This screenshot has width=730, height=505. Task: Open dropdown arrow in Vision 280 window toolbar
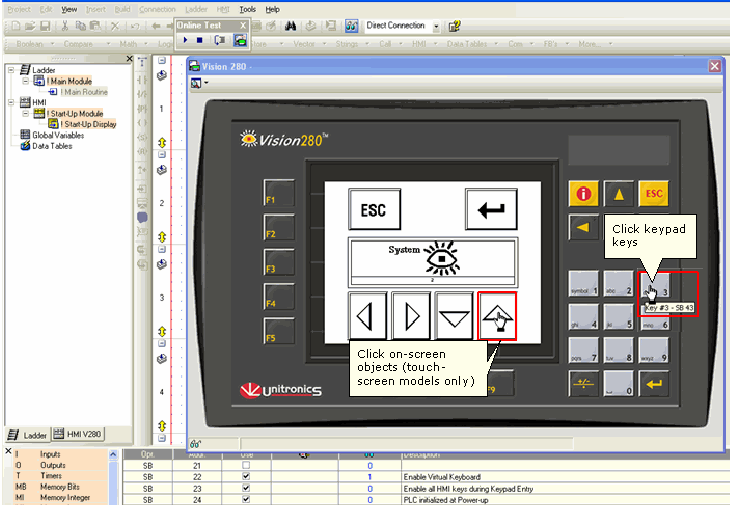point(206,83)
